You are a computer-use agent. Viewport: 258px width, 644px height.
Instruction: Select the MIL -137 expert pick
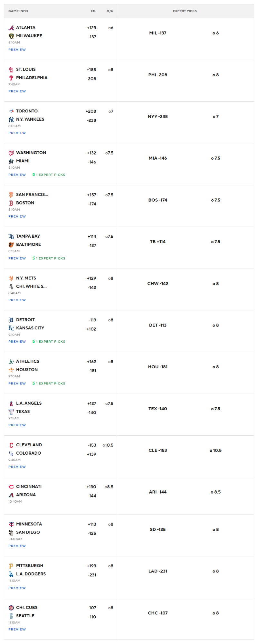pyautogui.click(x=158, y=33)
